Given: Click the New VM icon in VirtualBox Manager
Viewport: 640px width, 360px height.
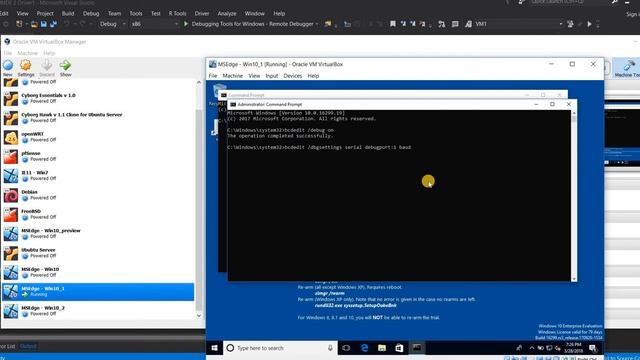Looking at the screenshot, I should click(x=8, y=65).
